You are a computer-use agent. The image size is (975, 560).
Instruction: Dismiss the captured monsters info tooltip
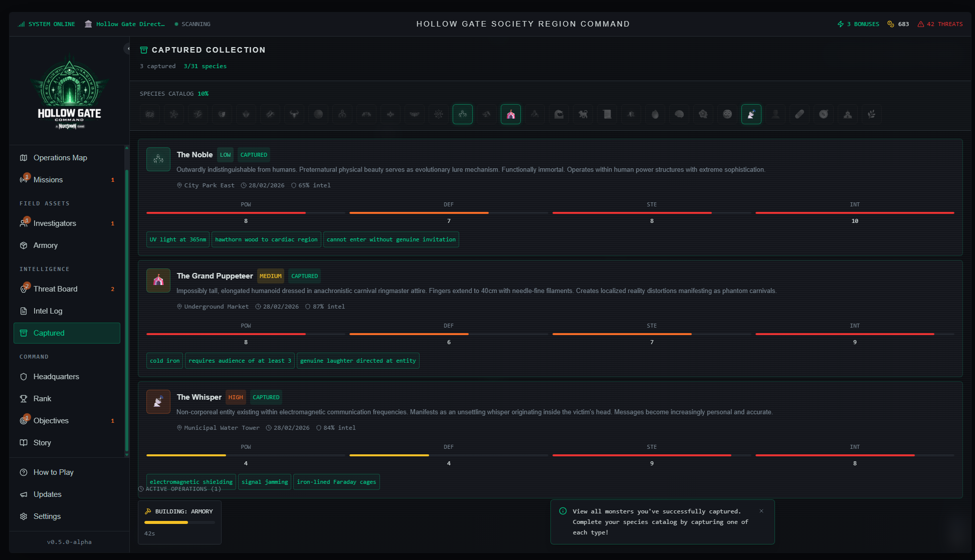[x=761, y=511]
